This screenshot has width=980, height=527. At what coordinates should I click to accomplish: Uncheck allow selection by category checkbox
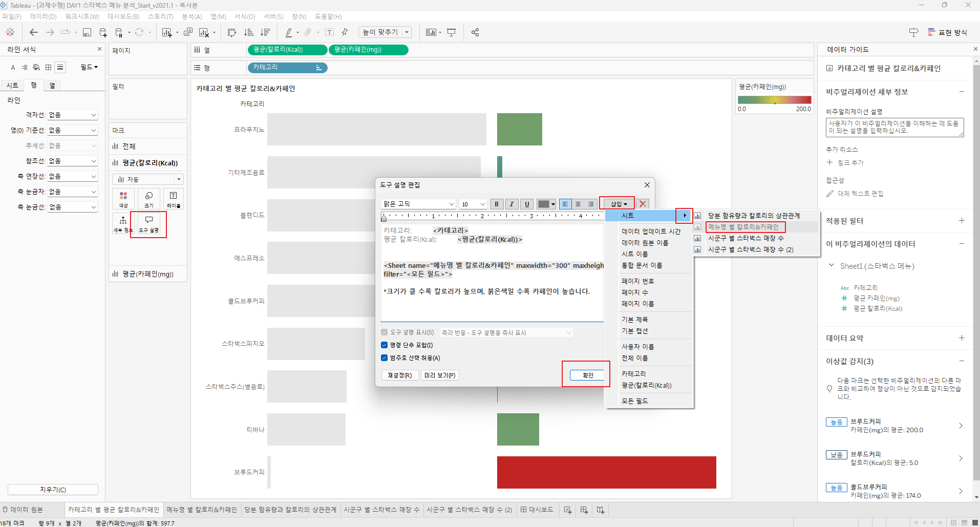click(385, 358)
